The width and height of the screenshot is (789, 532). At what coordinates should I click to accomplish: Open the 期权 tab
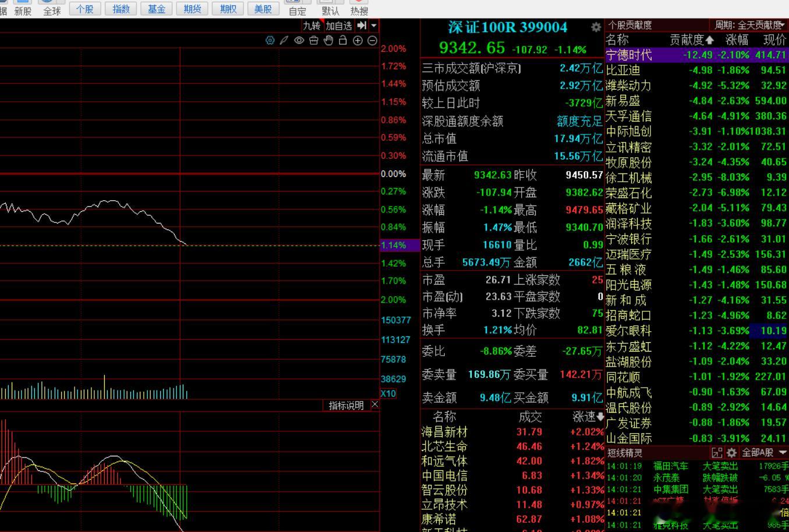(227, 8)
